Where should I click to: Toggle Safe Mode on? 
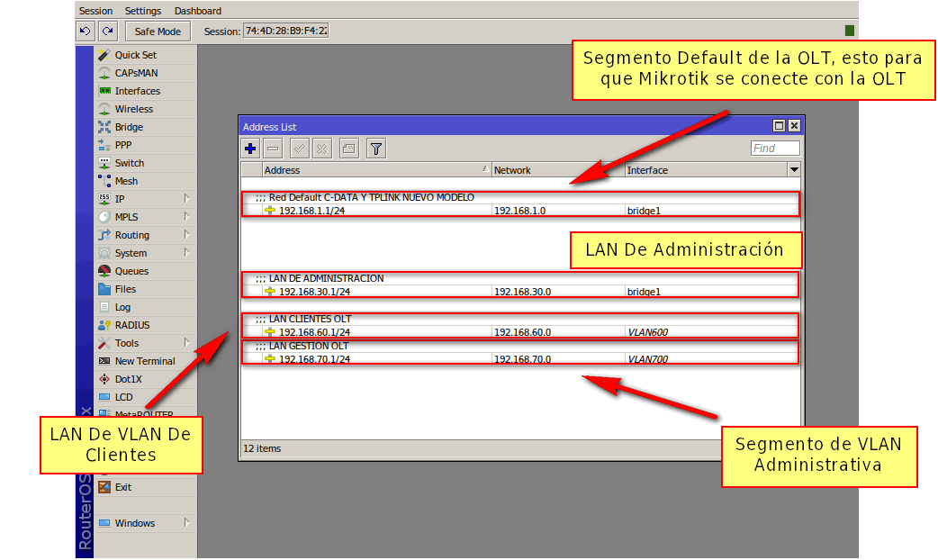click(158, 32)
